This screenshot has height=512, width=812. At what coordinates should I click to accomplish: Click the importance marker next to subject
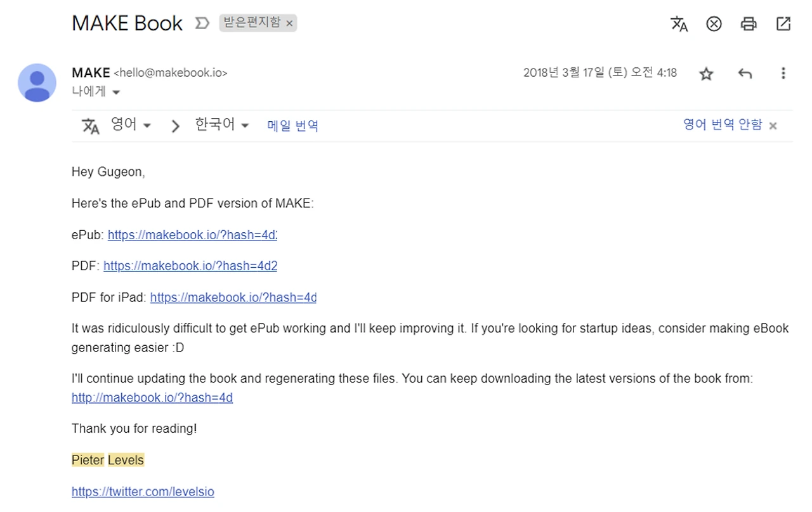coord(202,23)
